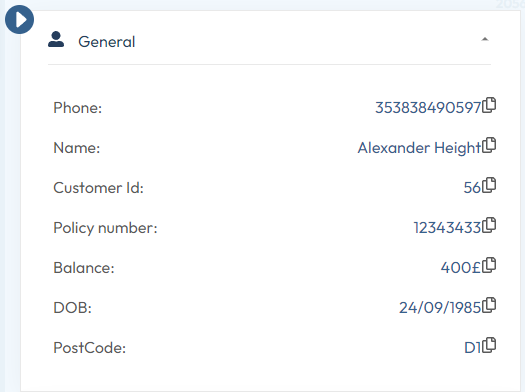Copy the name Alexander Height

coord(489,145)
